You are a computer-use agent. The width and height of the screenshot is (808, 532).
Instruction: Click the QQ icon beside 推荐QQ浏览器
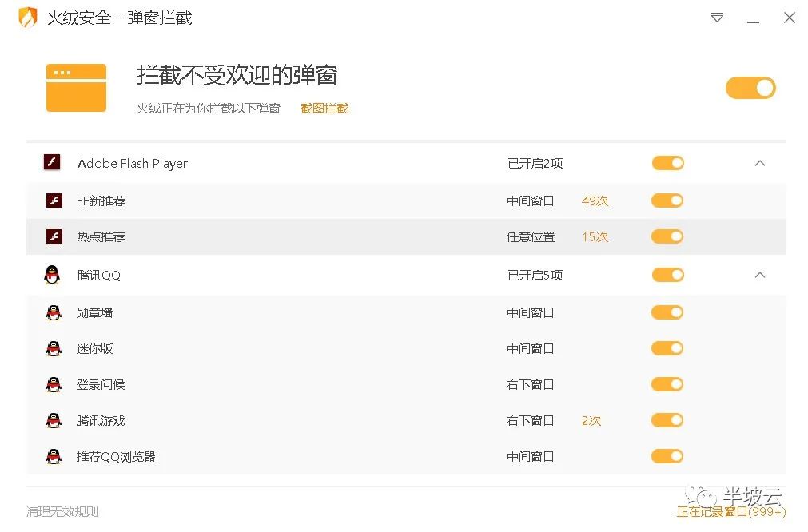coord(54,457)
